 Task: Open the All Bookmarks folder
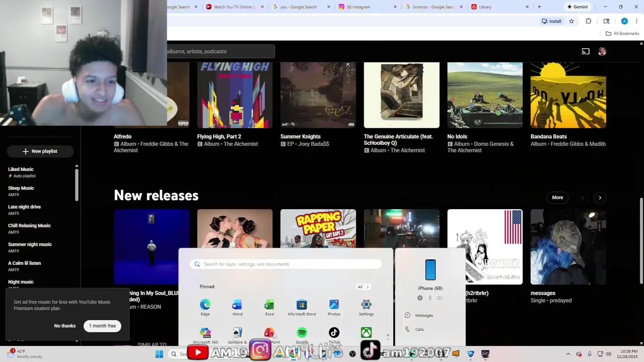(622, 34)
